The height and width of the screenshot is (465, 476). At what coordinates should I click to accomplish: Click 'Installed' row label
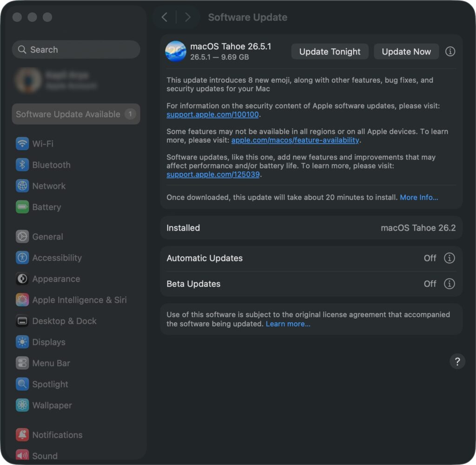point(183,228)
